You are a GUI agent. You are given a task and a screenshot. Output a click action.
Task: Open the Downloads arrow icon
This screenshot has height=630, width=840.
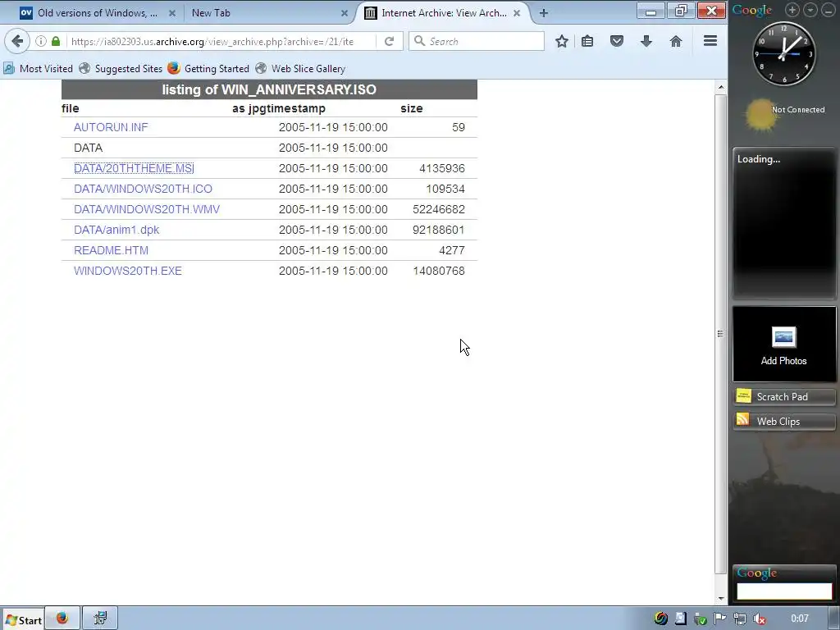pos(646,41)
